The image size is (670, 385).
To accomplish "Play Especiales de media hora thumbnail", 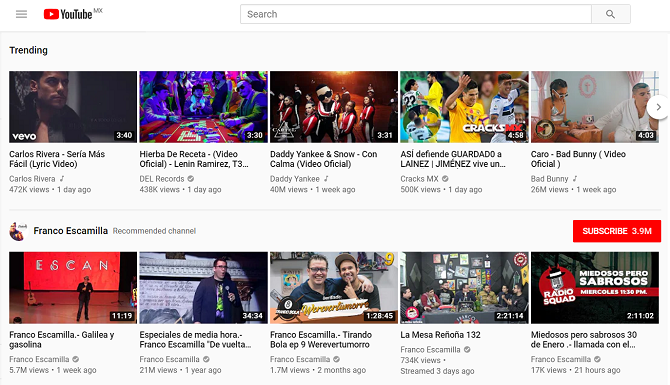I will (x=203, y=288).
